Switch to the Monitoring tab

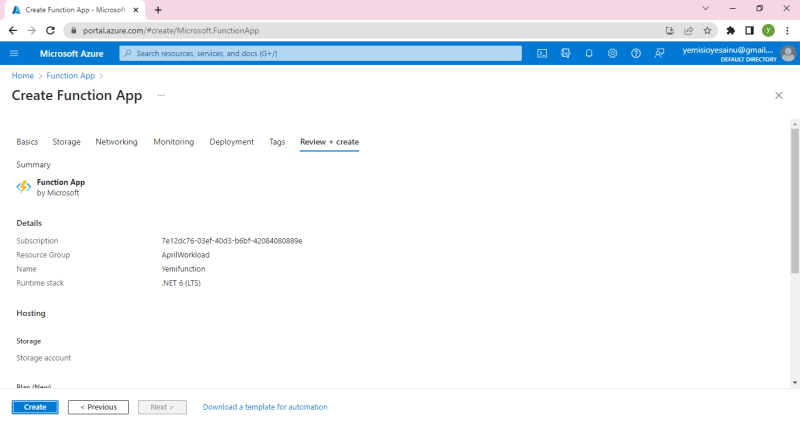(x=174, y=142)
